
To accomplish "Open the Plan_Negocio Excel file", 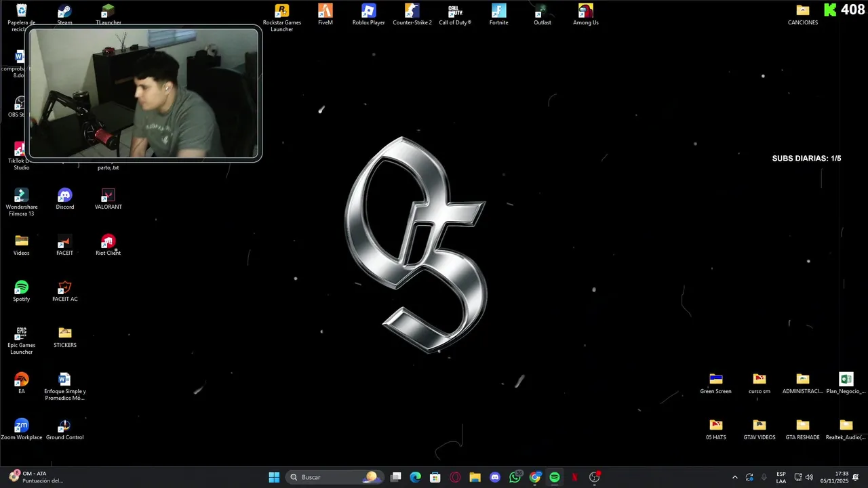I will (846, 384).
